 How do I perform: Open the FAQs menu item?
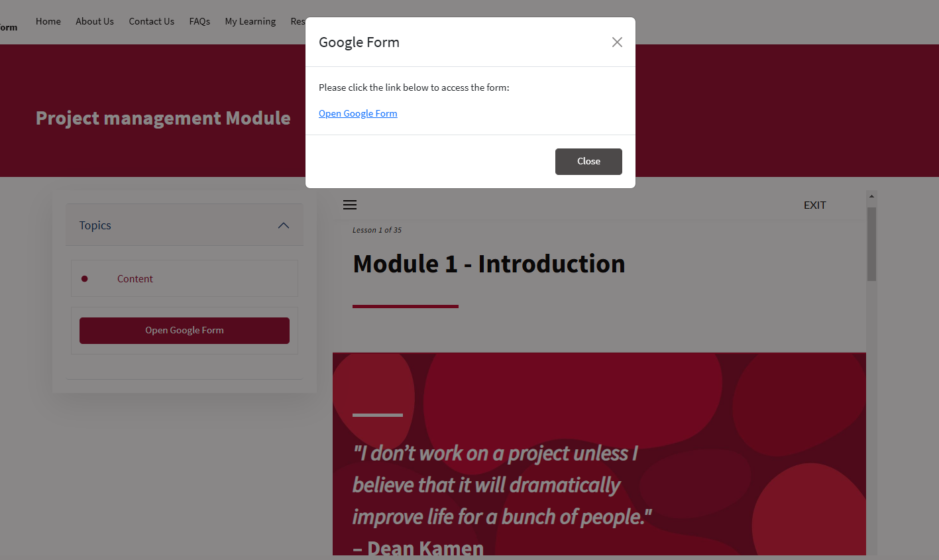[199, 21]
